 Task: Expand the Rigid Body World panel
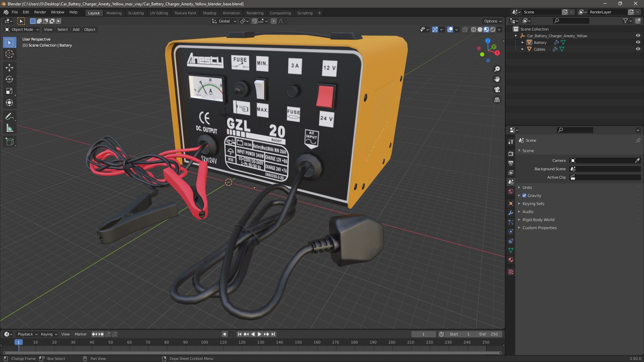coord(538,220)
